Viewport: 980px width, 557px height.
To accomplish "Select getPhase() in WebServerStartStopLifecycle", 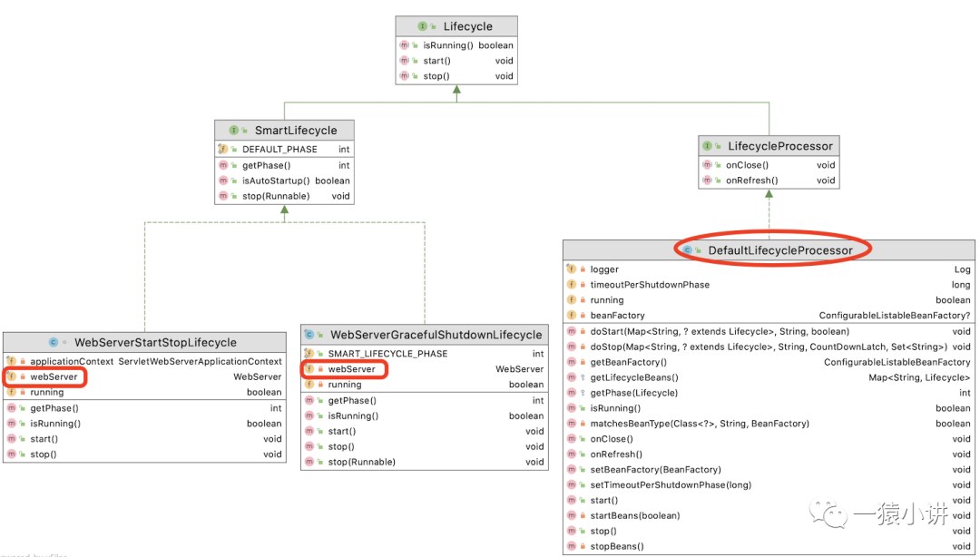I will click(144, 408).
